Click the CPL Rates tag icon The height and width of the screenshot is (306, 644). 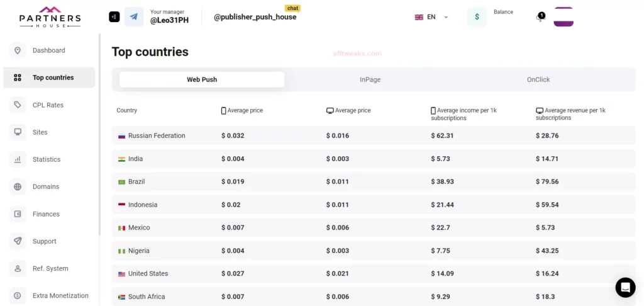click(17, 105)
